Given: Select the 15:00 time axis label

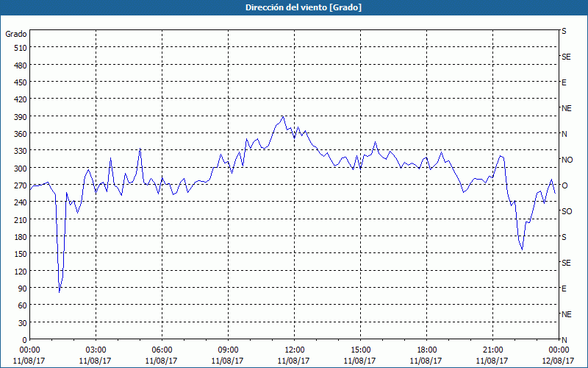Looking at the screenshot, I should [360, 350].
